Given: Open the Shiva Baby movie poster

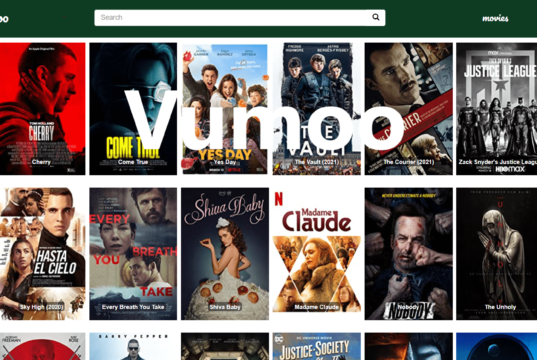Looking at the screenshot, I should click(225, 254).
